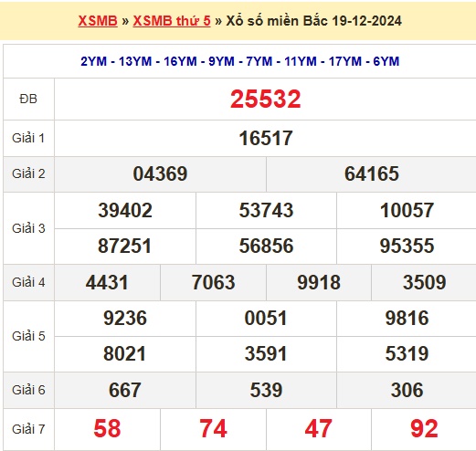Viewport: 476px width, 451px height.
Task: Click the title text Xổ số miền Bắc 19-12-2024
Action: tap(313, 21)
